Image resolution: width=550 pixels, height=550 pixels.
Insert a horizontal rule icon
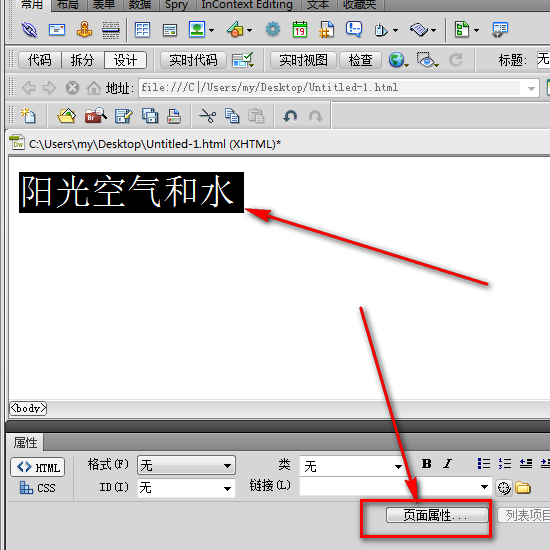tap(111, 30)
